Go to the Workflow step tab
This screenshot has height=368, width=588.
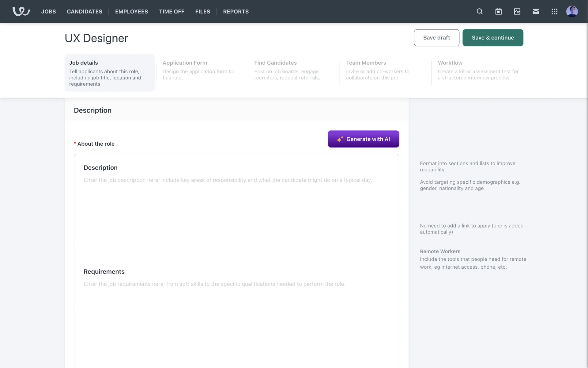[478, 70]
